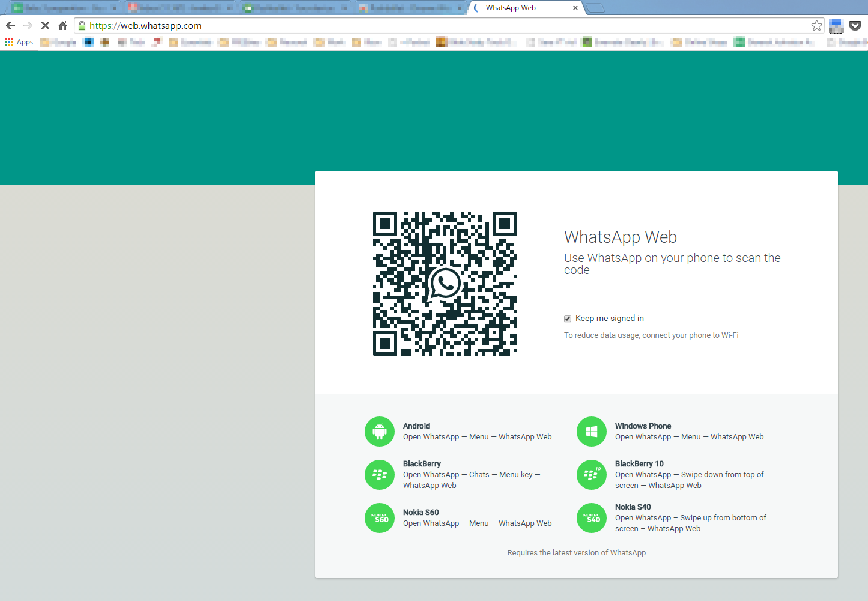Viewport: 868px width, 601px height.
Task: Open a new browser tab
Action: click(595, 8)
